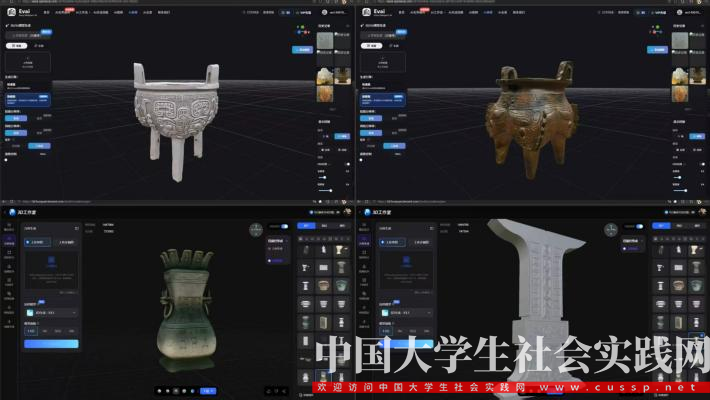The width and height of the screenshot is (710, 400).
Task: Click 3D studio logo in white pillar window
Action: pos(367,212)
